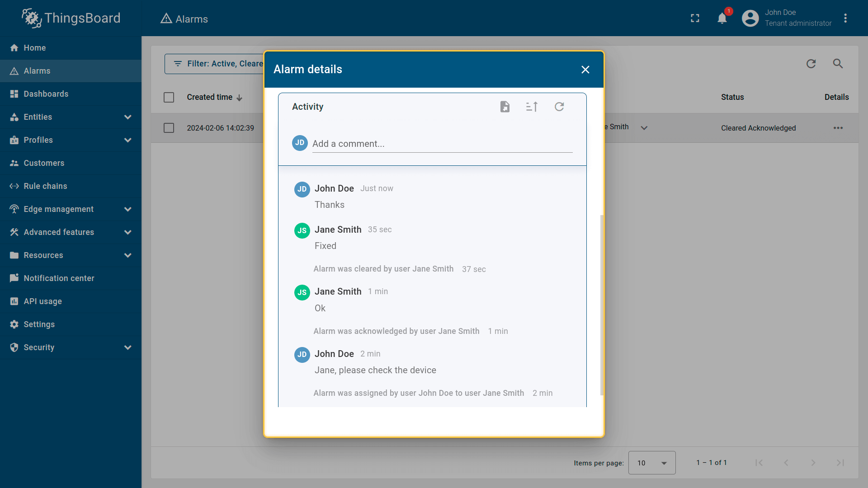This screenshot has width=868, height=488.
Task: Open user menu three-dots icon
Action: click(845, 19)
